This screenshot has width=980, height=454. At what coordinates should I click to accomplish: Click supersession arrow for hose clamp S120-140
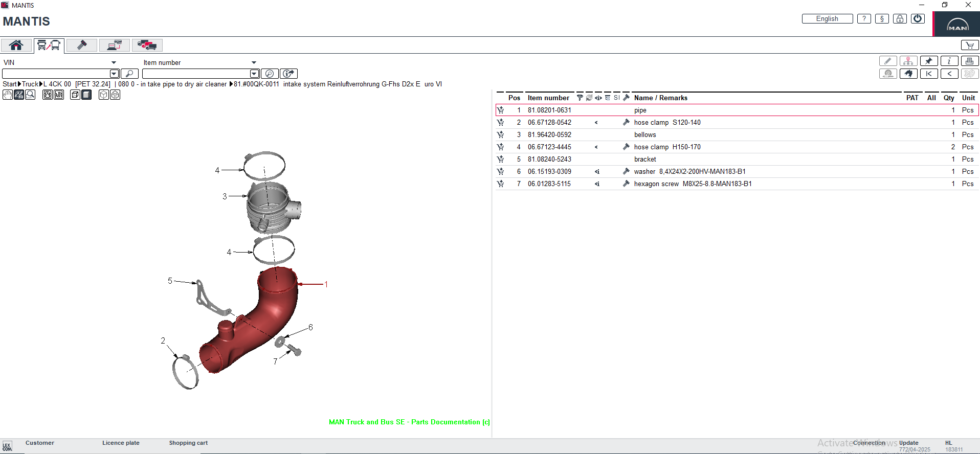tap(596, 123)
